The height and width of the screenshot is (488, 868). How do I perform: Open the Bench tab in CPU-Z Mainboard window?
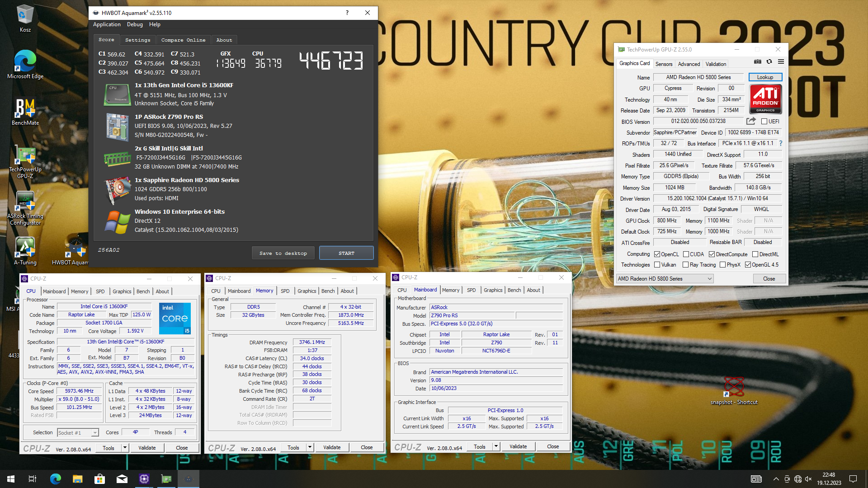click(514, 290)
